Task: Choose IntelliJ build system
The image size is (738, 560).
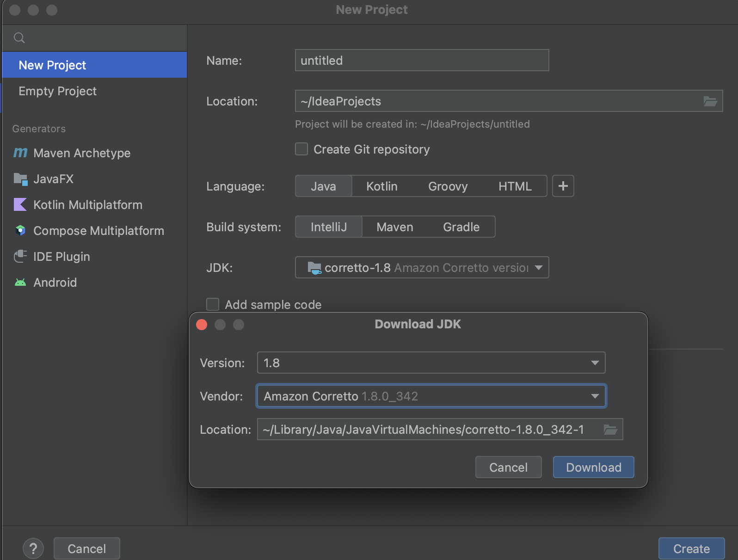Action: click(329, 227)
